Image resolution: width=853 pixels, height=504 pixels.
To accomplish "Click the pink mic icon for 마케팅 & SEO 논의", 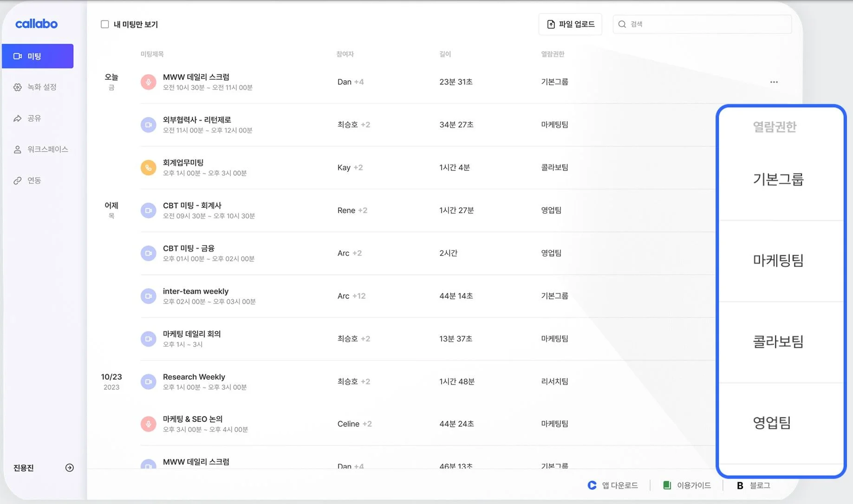I will coord(148,424).
